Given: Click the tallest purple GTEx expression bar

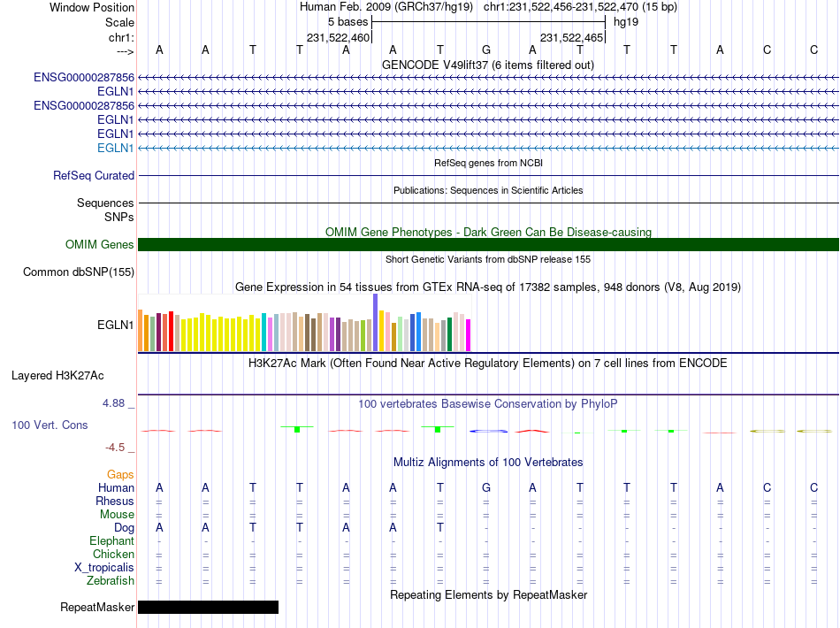Looking at the screenshot, I should click(x=376, y=323).
